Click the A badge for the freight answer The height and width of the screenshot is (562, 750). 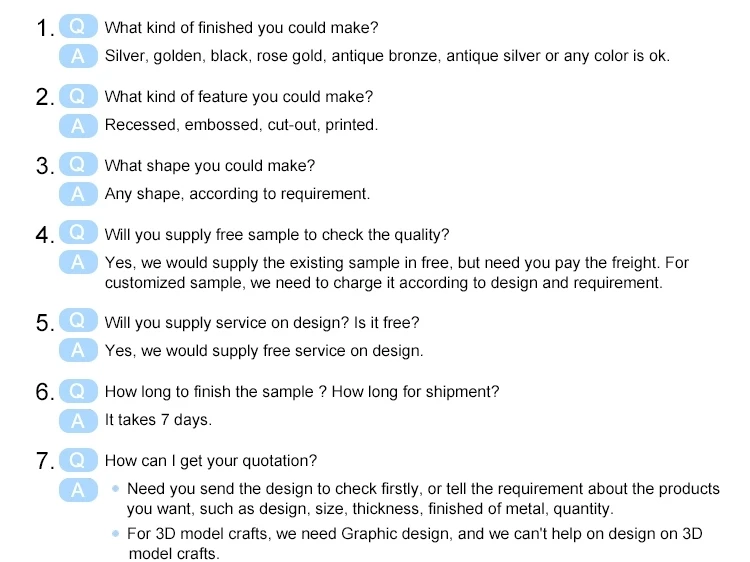tap(78, 263)
